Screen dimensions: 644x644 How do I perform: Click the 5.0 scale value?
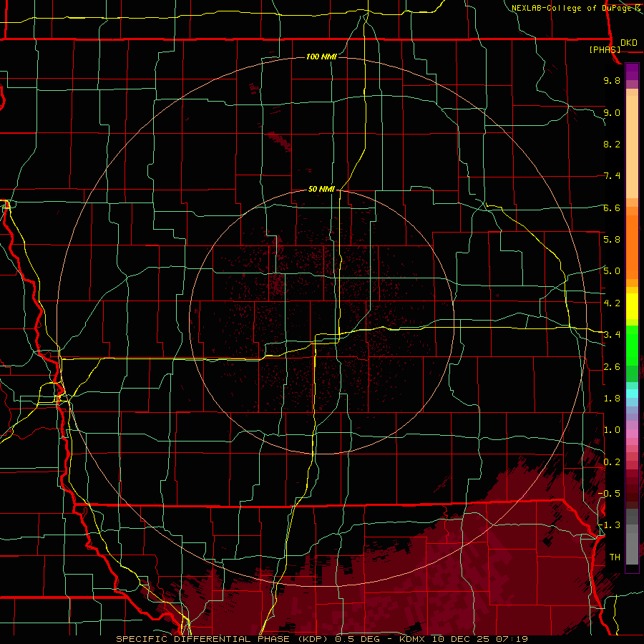[x=612, y=271]
